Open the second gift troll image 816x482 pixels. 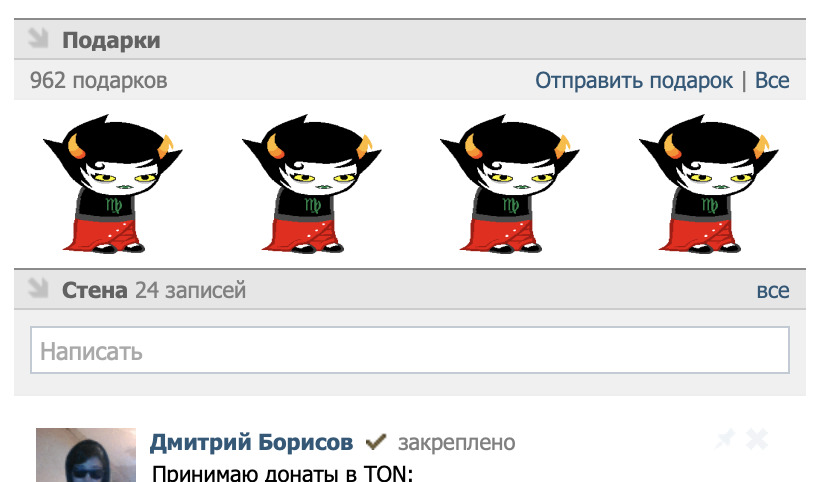pyautogui.click(x=311, y=184)
